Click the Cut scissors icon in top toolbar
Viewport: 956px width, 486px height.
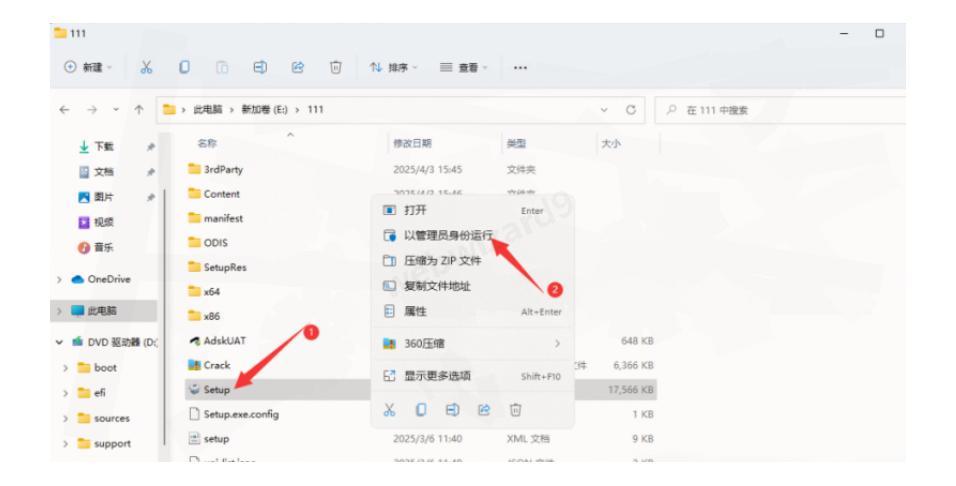146,67
